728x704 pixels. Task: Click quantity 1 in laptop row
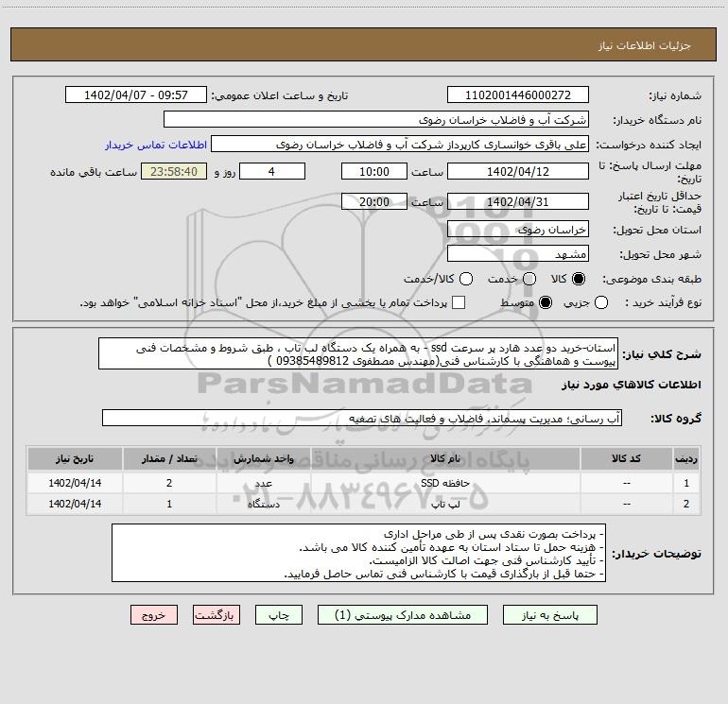[x=169, y=504]
